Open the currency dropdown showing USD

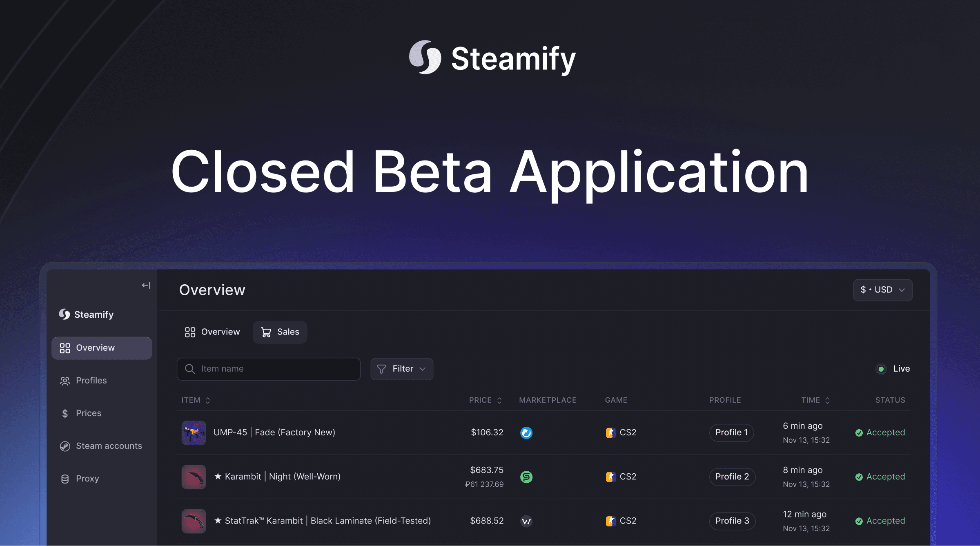click(882, 290)
